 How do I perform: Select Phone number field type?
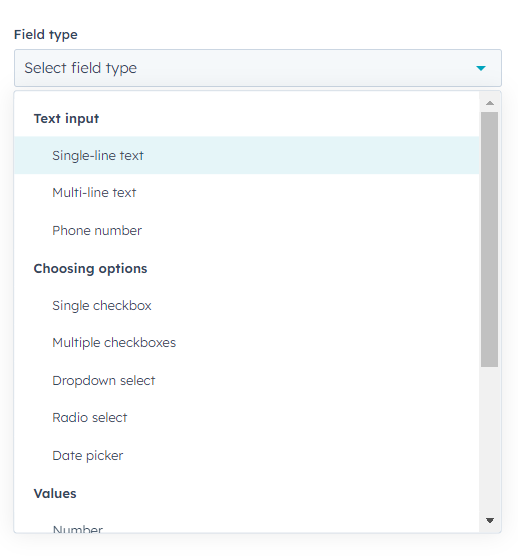pyautogui.click(x=246, y=230)
